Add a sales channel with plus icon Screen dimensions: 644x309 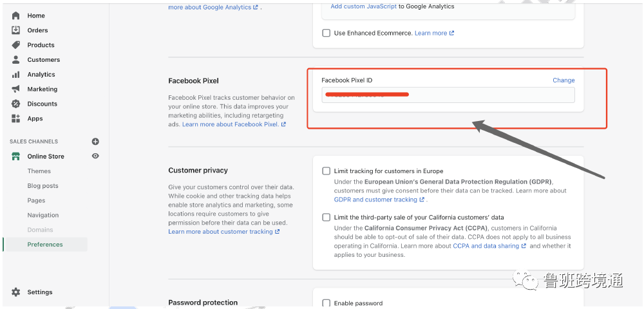95,142
